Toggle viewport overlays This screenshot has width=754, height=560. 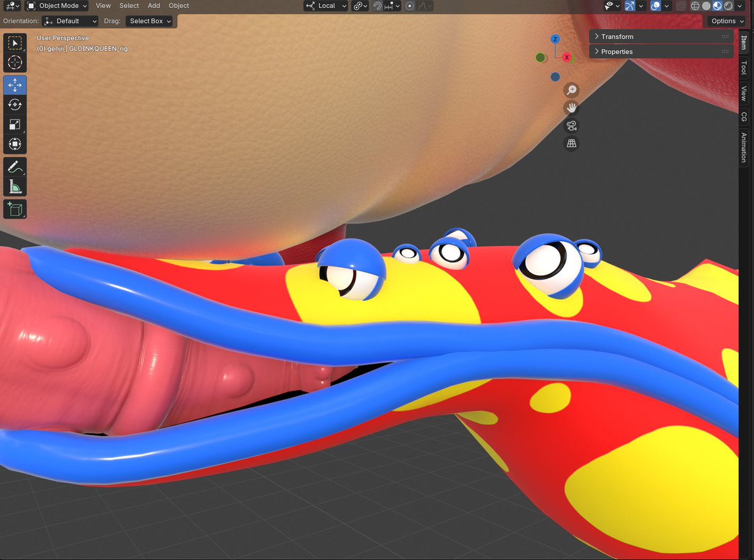(656, 6)
